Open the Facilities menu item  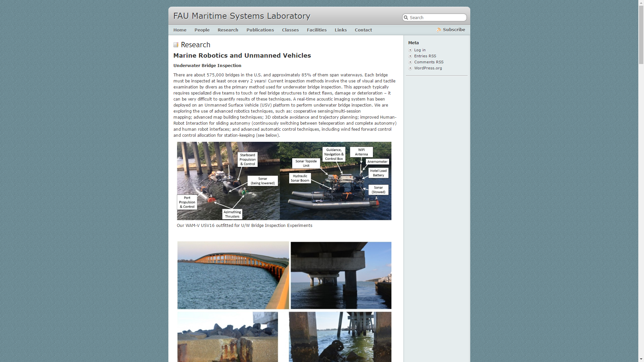317,30
